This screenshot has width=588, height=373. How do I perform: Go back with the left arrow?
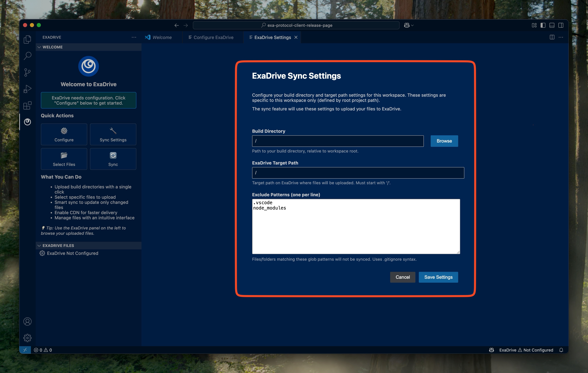coord(177,25)
